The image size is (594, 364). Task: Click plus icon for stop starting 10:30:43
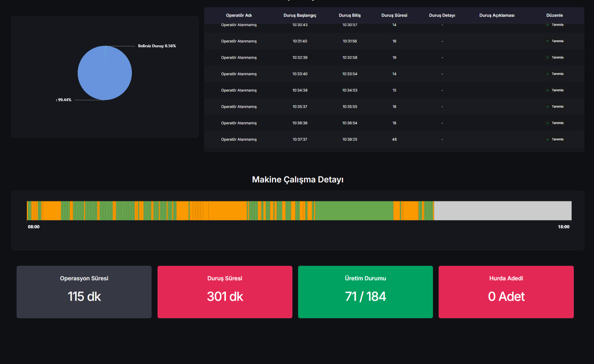[x=547, y=25]
